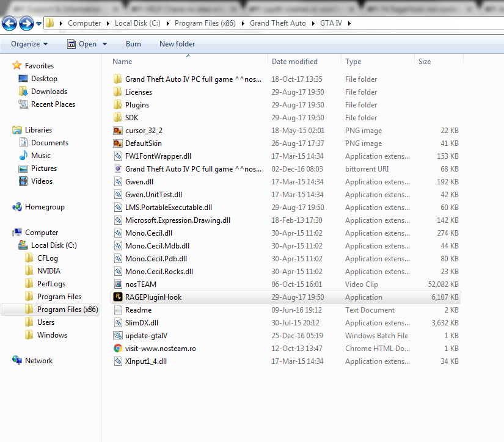
Task: Sort by the Size column header
Action: pos(425,62)
